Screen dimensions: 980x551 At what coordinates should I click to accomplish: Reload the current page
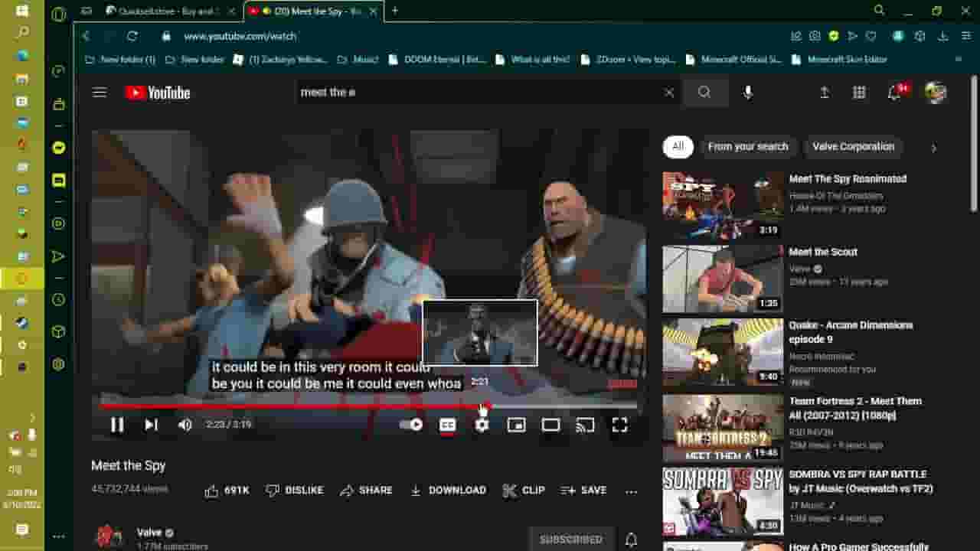coord(132,36)
